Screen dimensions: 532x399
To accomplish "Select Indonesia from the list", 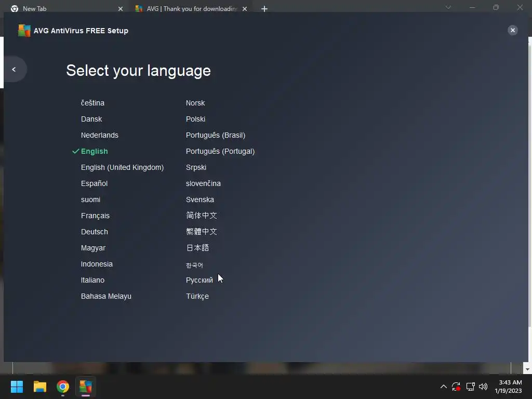I will click(97, 264).
